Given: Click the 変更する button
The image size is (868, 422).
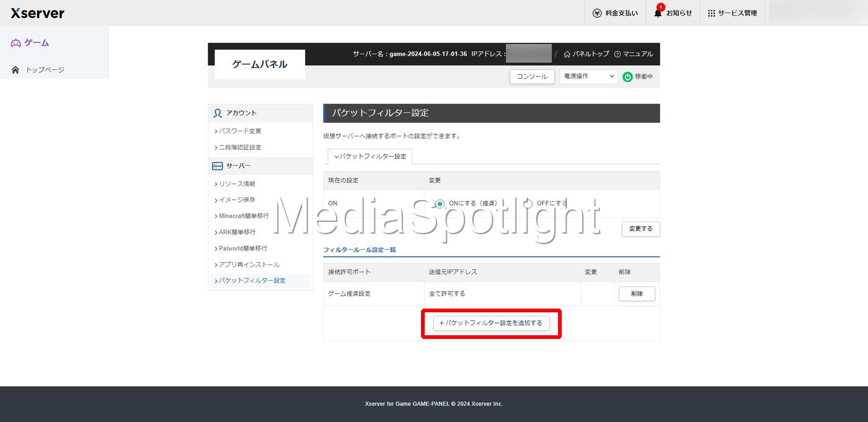Looking at the screenshot, I should tap(640, 229).
